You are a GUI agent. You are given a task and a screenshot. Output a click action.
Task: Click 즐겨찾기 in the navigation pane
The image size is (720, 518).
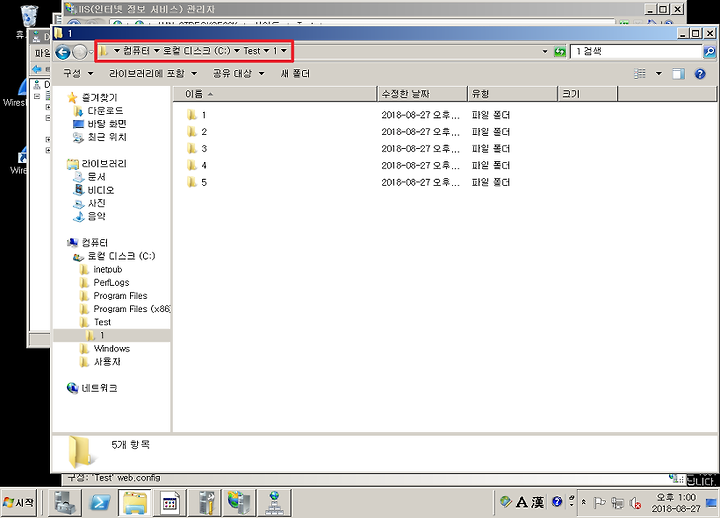[99, 97]
